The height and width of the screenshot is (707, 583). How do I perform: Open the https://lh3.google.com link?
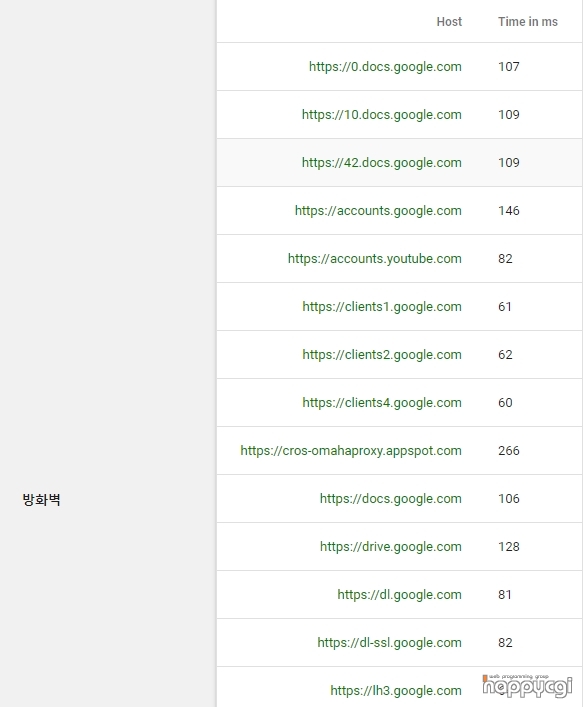396,691
